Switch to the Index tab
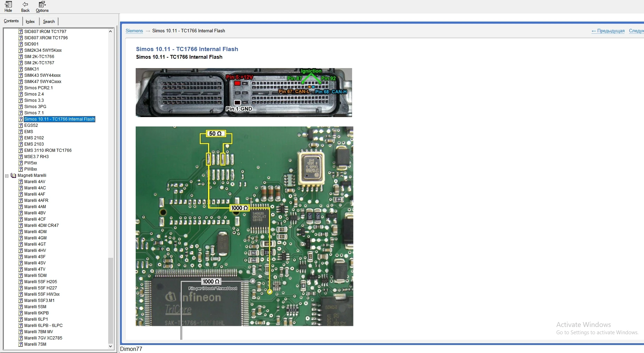The height and width of the screenshot is (353, 644). tap(30, 22)
